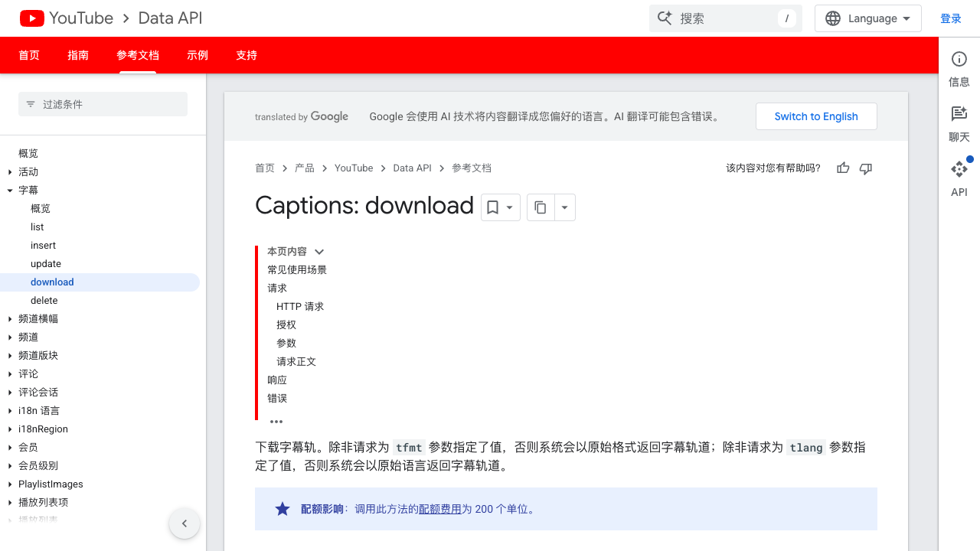The image size is (980, 551).
Task: Open the 信息 info panel icon
Action: coord(959,60)
